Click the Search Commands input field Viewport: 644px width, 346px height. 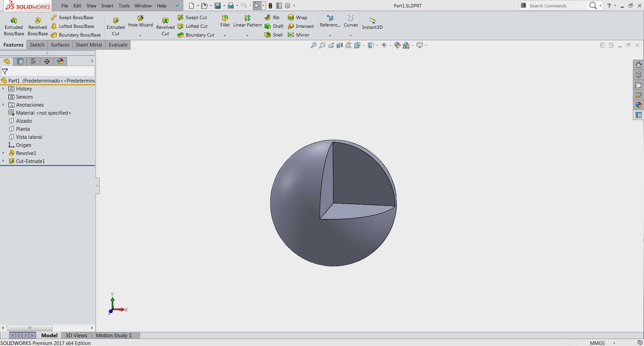557,6
